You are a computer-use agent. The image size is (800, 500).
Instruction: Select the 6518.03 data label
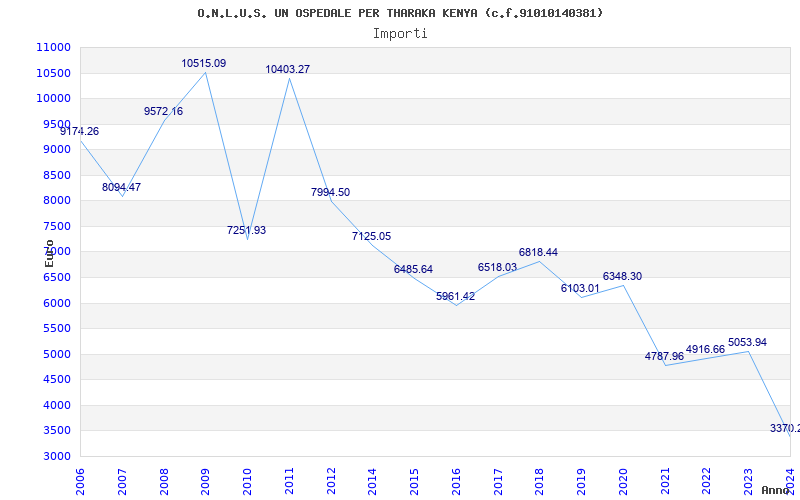497,267
